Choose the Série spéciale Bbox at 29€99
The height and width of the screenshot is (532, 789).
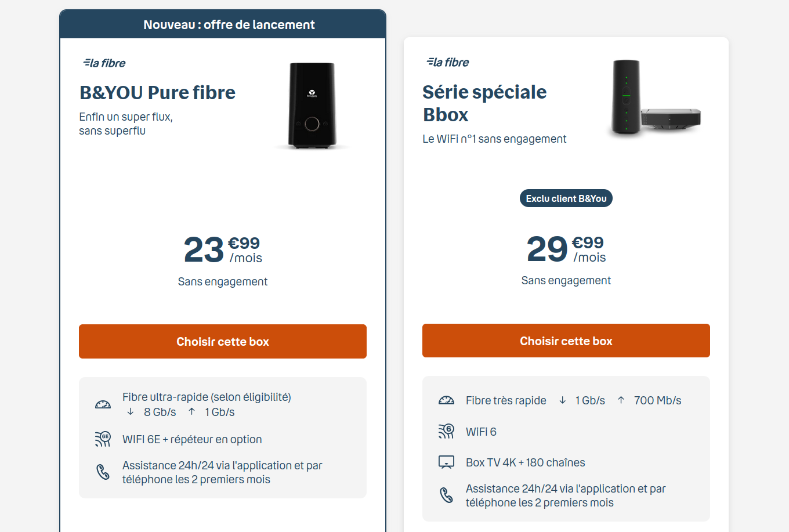tap(566, 341)
